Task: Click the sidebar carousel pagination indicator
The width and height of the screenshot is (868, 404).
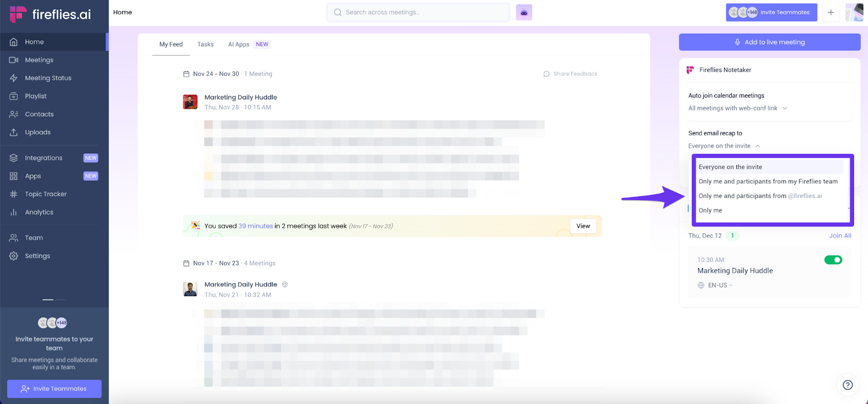Action: tap(54, 299)
